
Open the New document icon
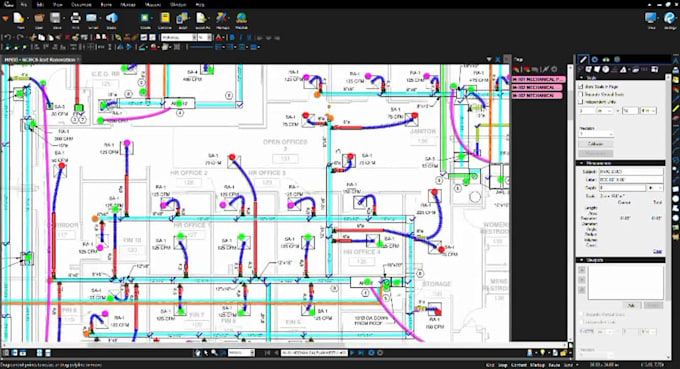[x=19, y=18]
